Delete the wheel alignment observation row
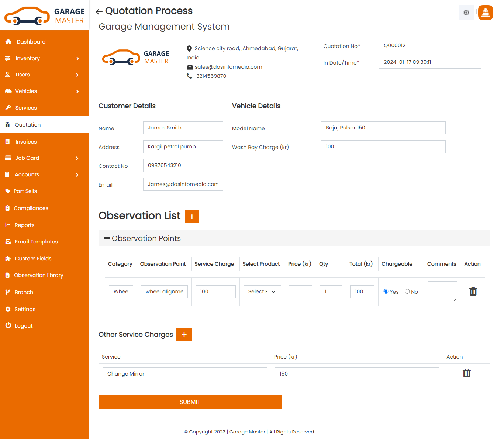Screen dimensions: 504x439 (473, 292)
